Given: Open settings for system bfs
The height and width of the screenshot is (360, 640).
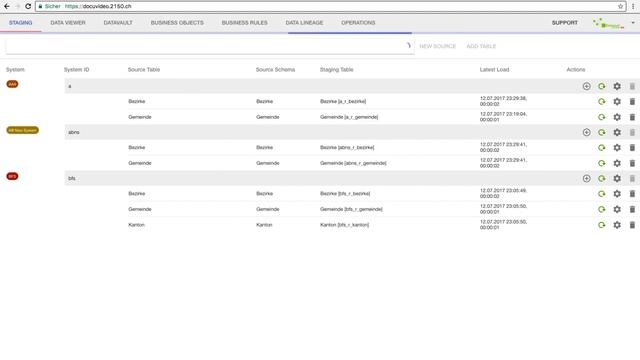Looking at the screenshot, I should (x=617, y=178).
